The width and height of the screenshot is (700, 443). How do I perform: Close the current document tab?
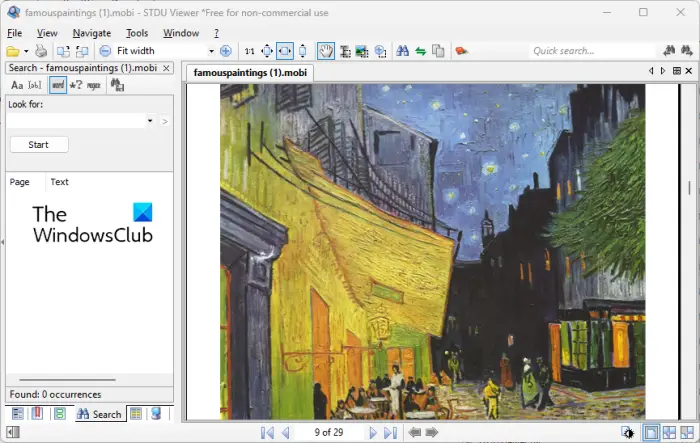click(689, 71)
